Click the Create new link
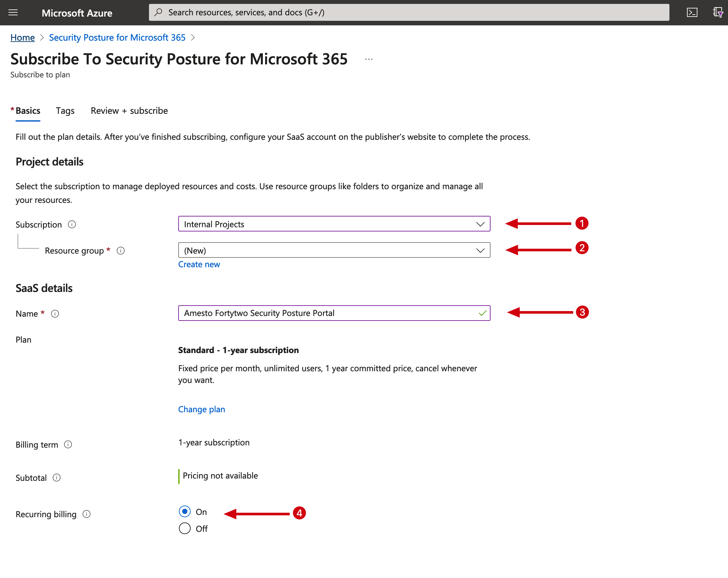Image resolution: width=728 pixels, height=578 pixels. pyautogui.click(x=199, y=265)
